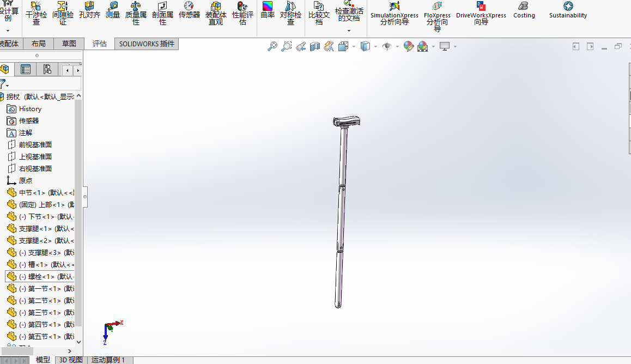
Task: Activate the Section View icon
Action: click(315, 47)
